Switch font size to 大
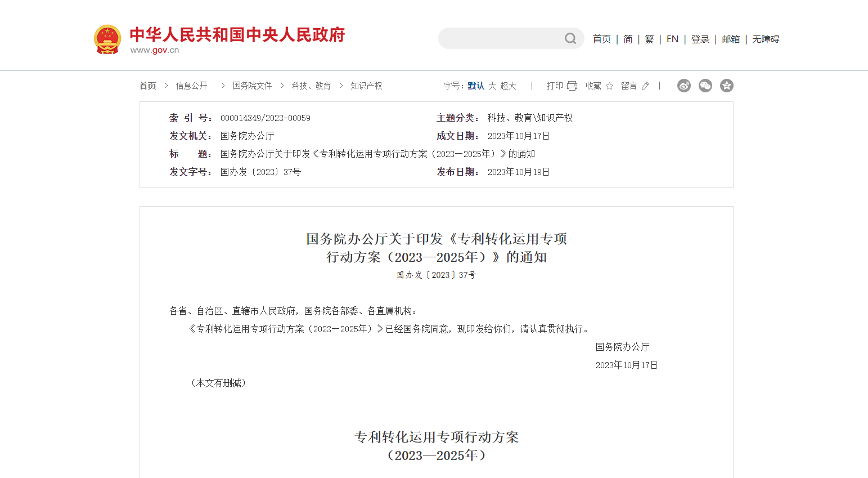 (492, 86)
